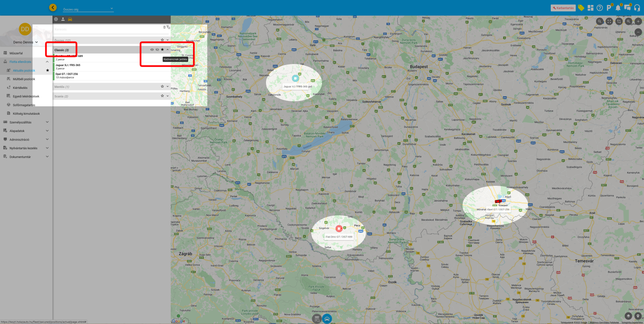Click the headset support icon
Viewport: 644px width, 324px height.
coord(637,8)
